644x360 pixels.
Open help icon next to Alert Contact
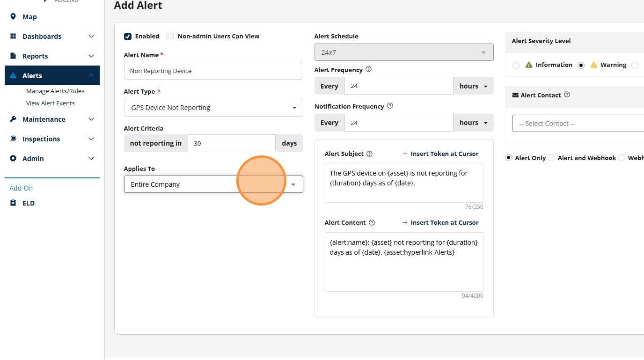567,95
